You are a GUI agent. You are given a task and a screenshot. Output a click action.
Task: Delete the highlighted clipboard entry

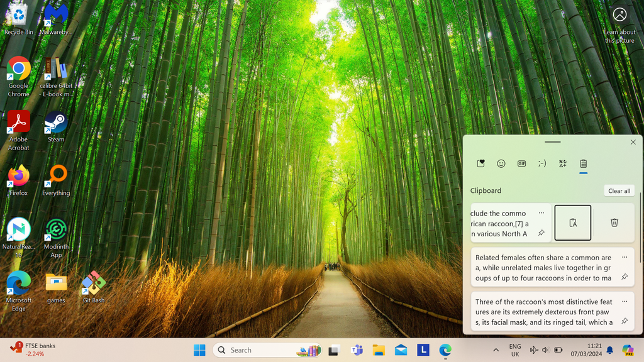(x=614, y=222)
